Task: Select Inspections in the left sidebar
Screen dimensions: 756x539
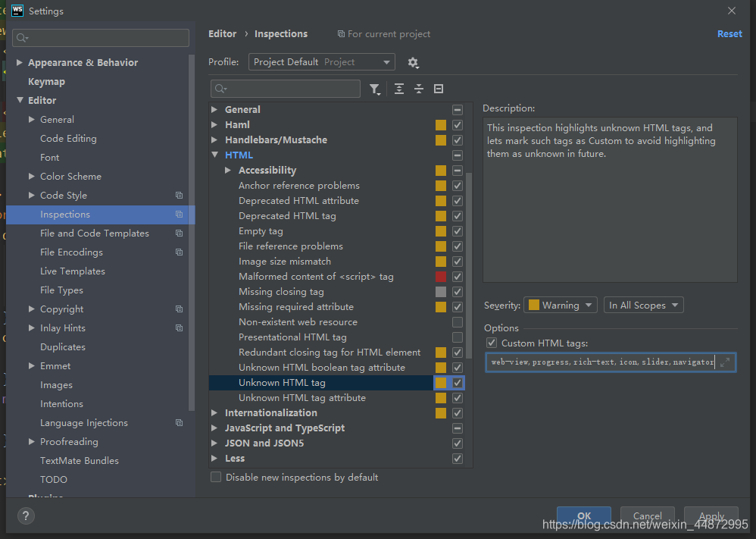Action: pyautogui.click(x=65, y=215)
